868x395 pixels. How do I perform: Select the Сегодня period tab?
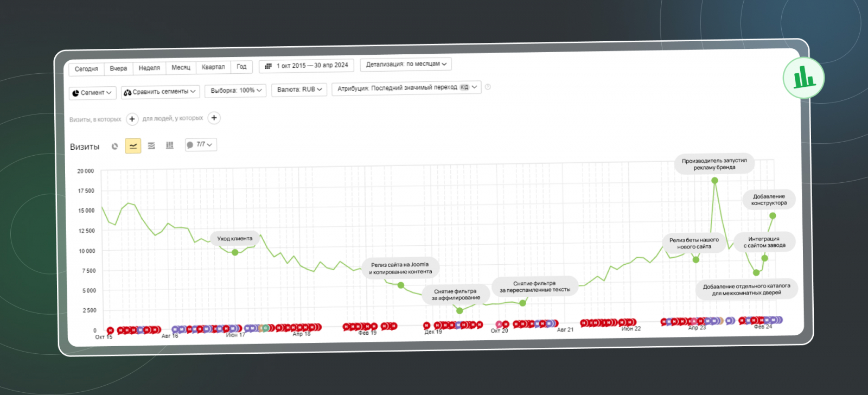(86, 69)
